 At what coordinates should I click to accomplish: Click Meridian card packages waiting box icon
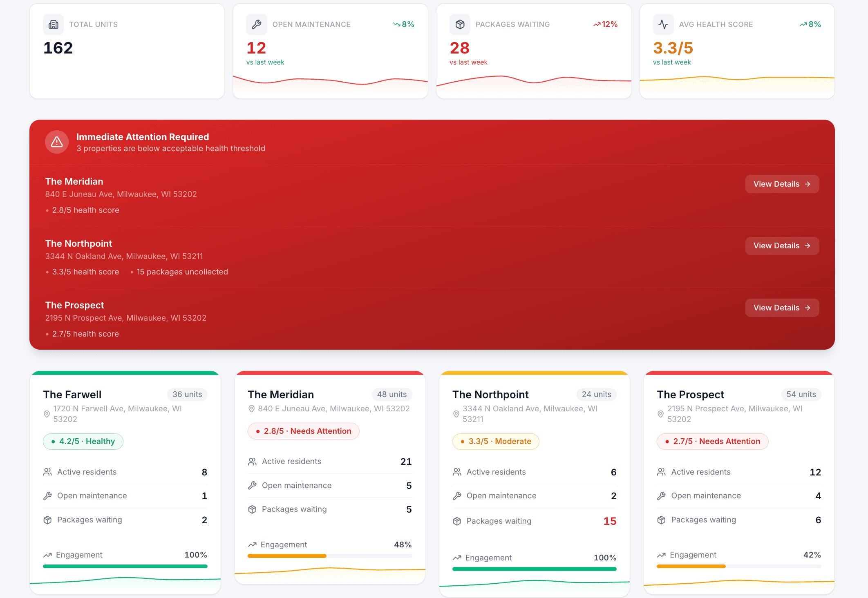(253, 509)
